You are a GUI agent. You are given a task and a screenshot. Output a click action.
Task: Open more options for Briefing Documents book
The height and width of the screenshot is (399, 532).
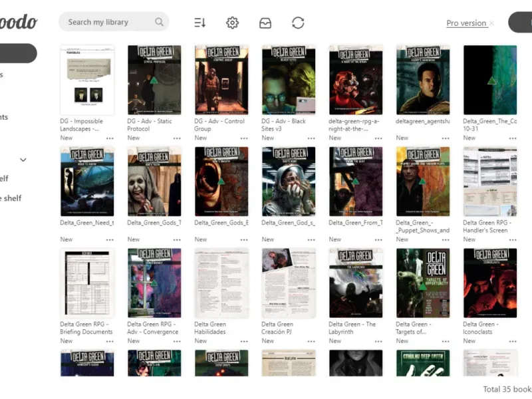(x=110, y=341)
